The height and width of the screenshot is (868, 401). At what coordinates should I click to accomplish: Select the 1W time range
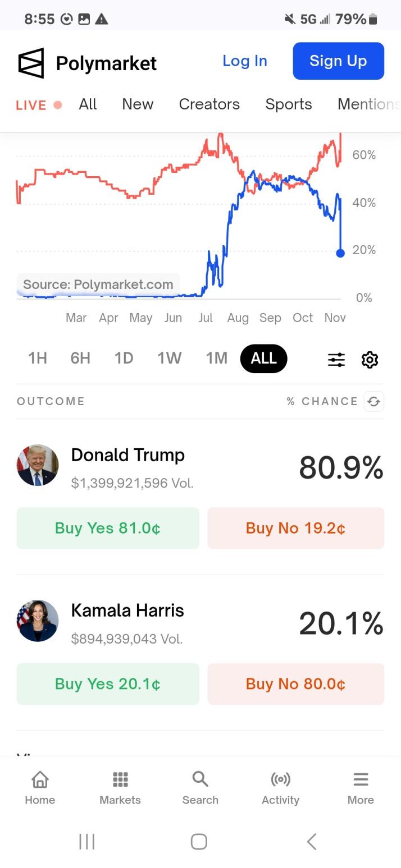pos(169,358)
